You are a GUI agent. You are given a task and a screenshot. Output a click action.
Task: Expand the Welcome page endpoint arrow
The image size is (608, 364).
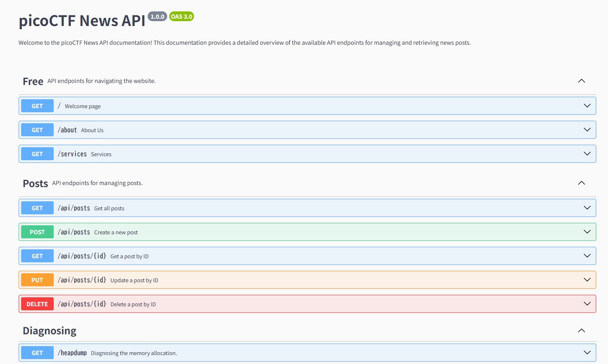[587, 106]
